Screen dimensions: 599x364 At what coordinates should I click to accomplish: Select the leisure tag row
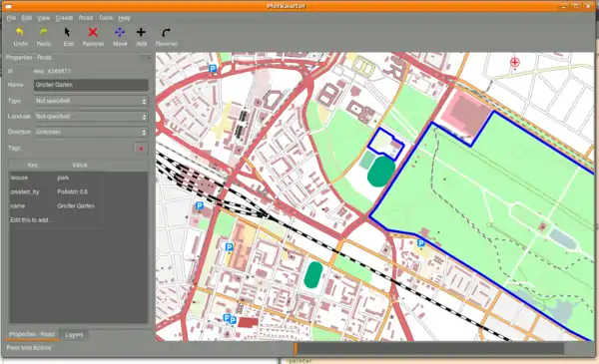[56, 178]
